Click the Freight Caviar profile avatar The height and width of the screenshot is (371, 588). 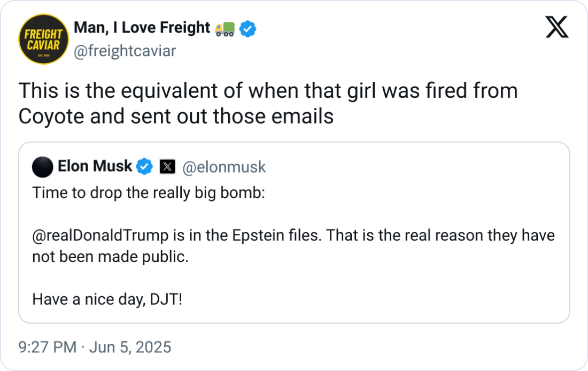click(x=43, y=39)
